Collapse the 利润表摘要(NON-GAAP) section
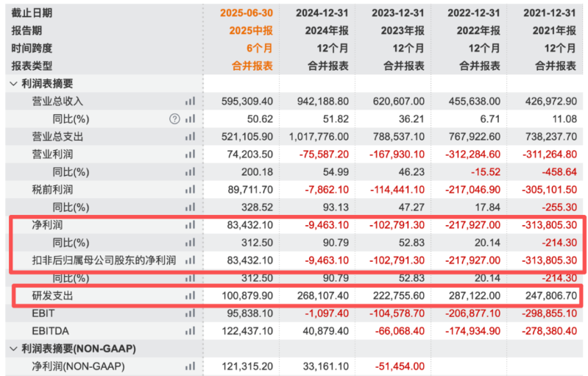 click(x=13, y=348)
